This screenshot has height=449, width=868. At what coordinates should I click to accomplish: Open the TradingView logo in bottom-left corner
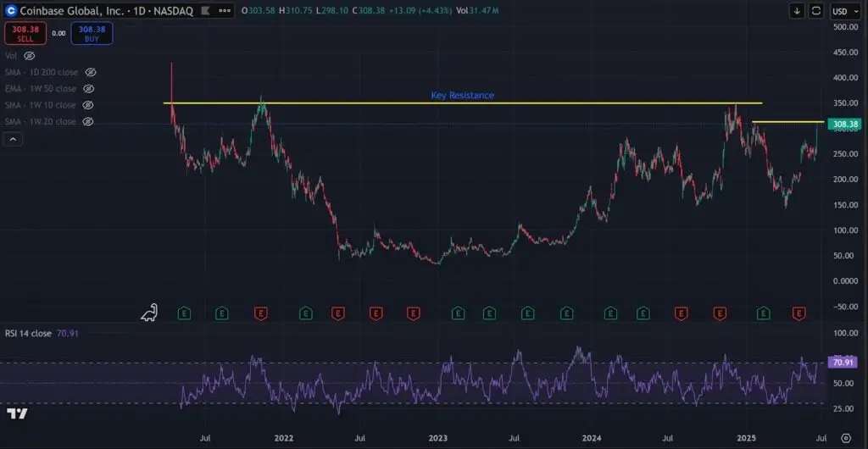coord(16,413)
